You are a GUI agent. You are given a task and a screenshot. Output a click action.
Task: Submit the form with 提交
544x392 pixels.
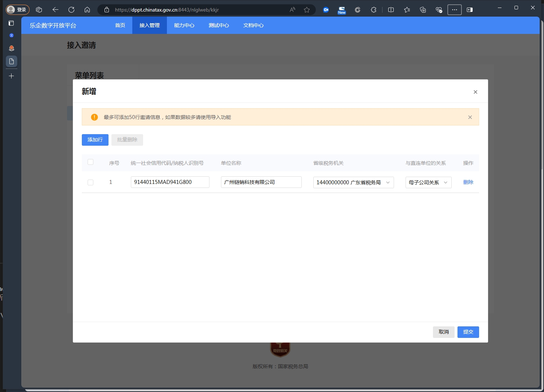[468, 332]
